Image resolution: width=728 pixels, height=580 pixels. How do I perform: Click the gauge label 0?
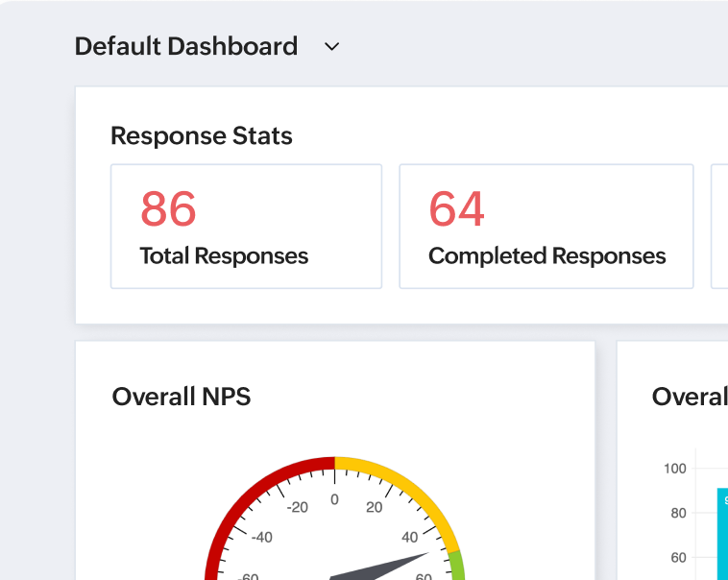335,499
